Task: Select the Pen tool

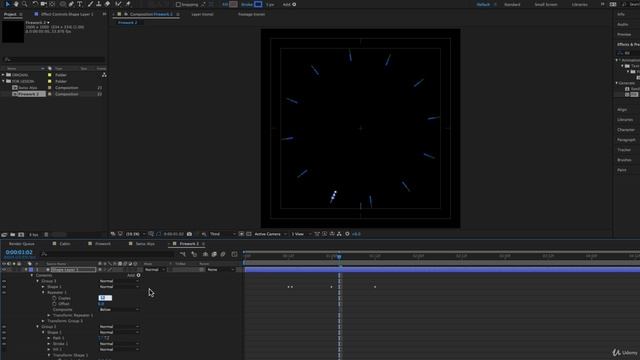Action: (71, 4)
